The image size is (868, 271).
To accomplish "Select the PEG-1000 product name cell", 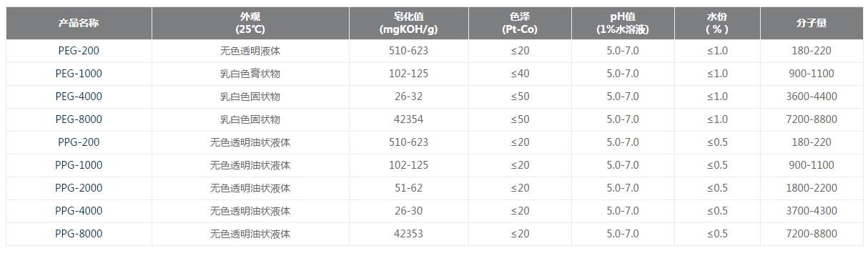I will coord(79,74).
